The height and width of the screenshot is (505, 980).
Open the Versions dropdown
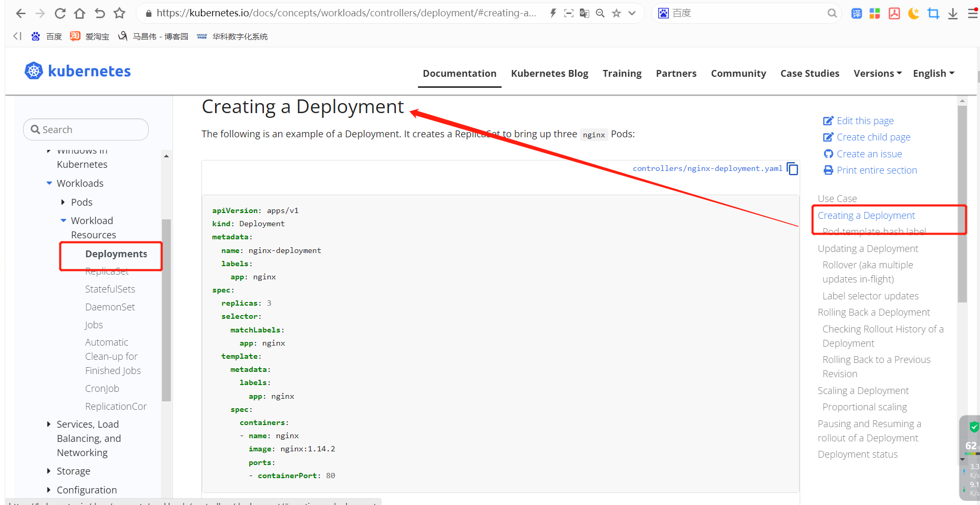[x=877, y=74]
